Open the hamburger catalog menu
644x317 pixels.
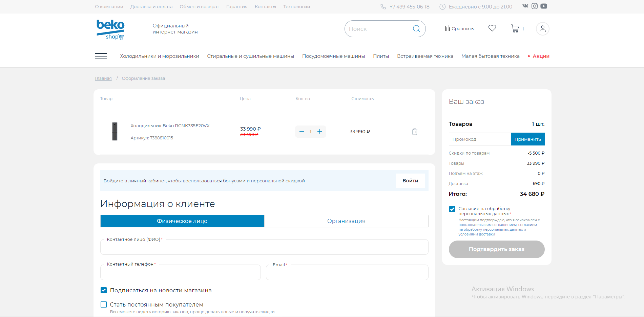101,56
